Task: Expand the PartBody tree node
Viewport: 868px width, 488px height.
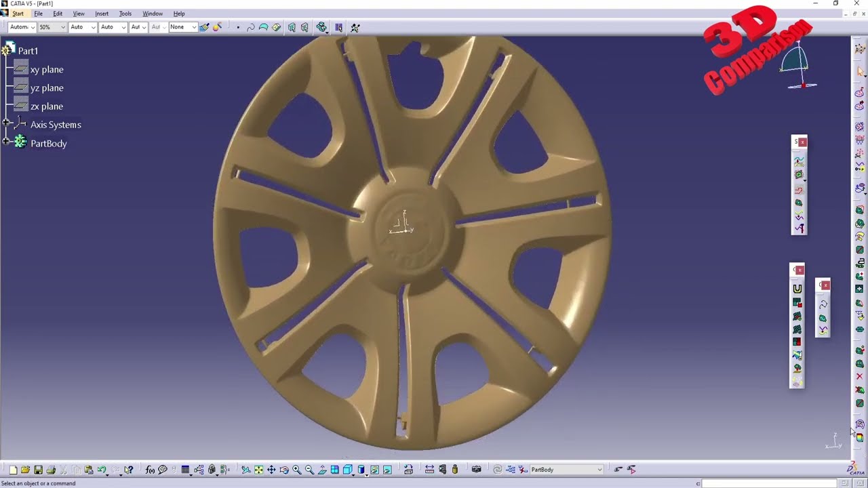Action: [6, 142]
